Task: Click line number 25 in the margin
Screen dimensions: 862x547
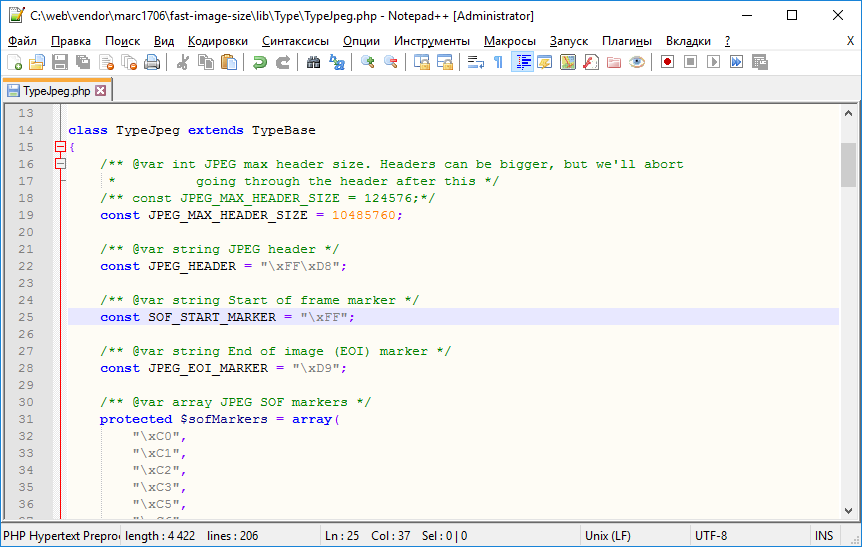Action: tap(25, 317)
